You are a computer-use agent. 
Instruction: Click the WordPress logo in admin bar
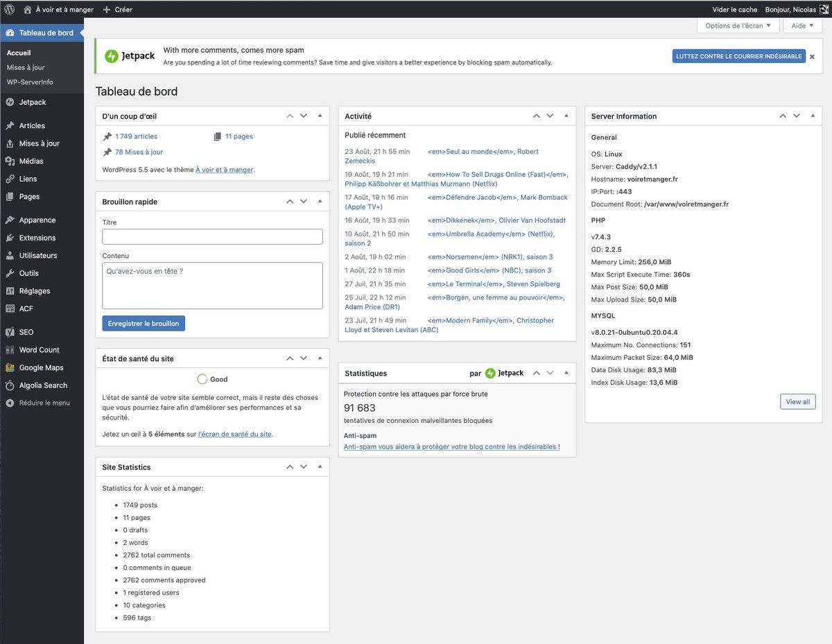[10, 10]
